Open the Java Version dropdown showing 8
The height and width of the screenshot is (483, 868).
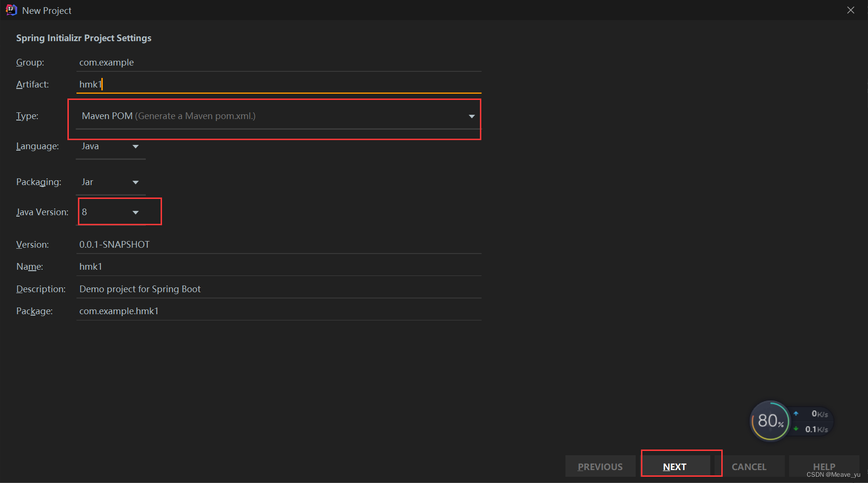pyautogui.click(x=111, y=212)
